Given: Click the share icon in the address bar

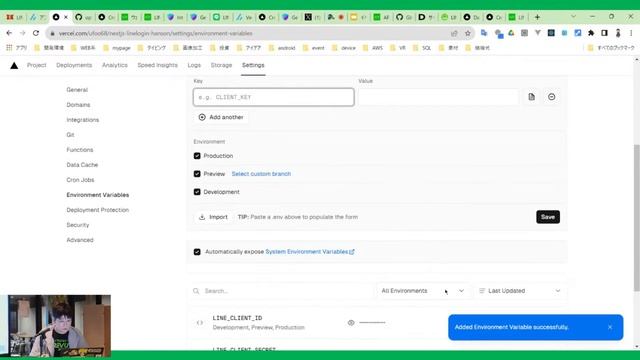Looking at the screenshot, I should point(454,33).
